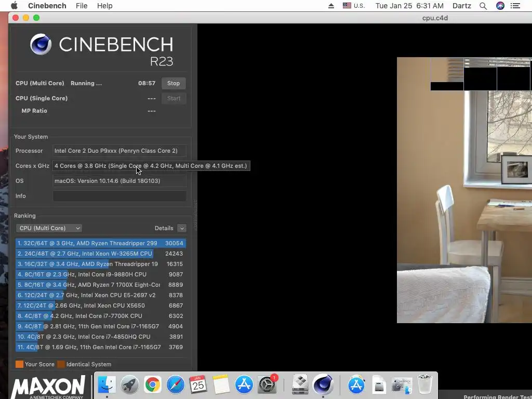This screenshot has width=532, height=399.
Task: Select ranking row Xeon CPU E5-2697 v2
Action: (x=100, y=295)
